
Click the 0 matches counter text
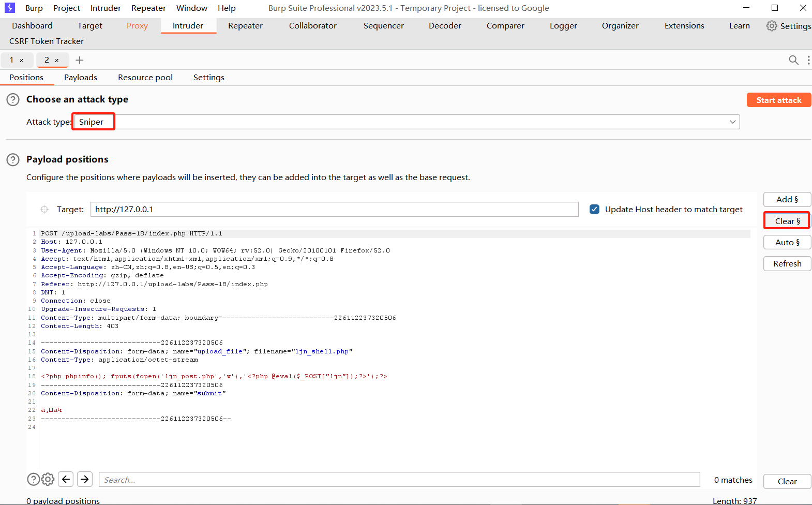pos(733,480)
